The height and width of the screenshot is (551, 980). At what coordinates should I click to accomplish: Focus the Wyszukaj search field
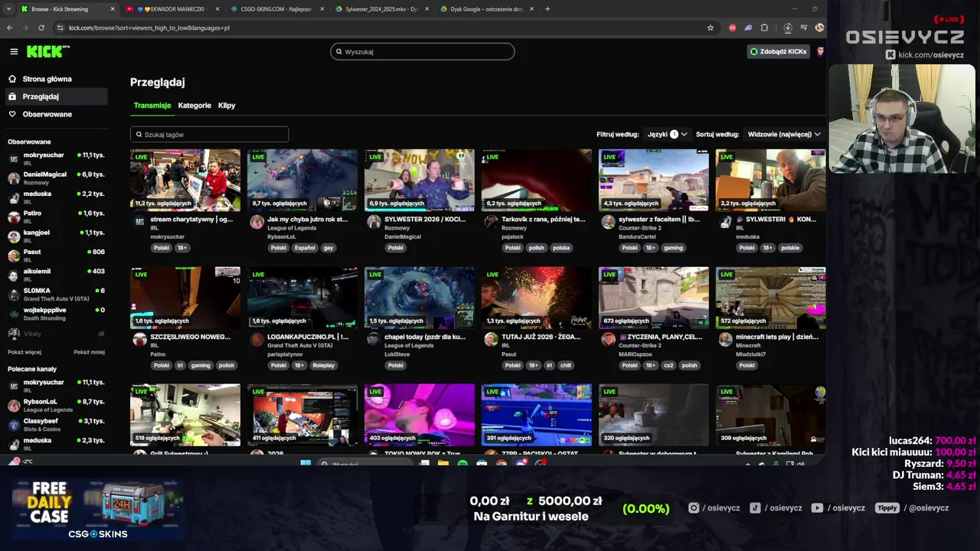pyautogui.click(x=423, y=51)
